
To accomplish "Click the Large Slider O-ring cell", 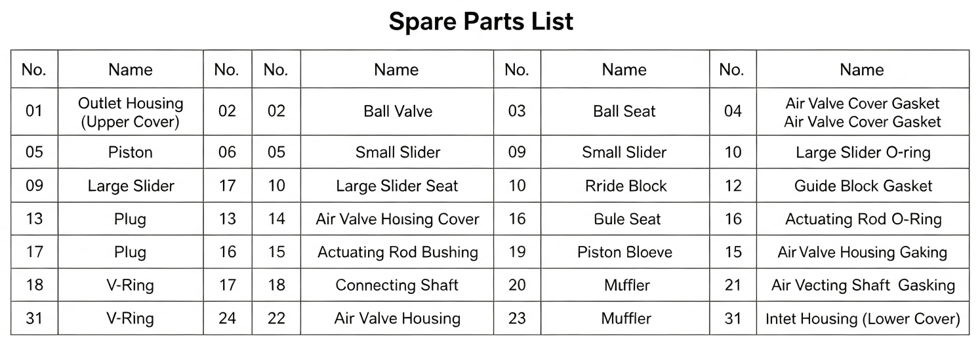I will tap(862, 152).
